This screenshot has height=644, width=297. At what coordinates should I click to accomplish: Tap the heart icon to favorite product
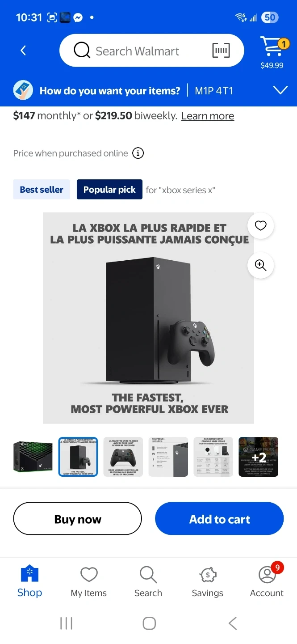[x=260, y=226]
